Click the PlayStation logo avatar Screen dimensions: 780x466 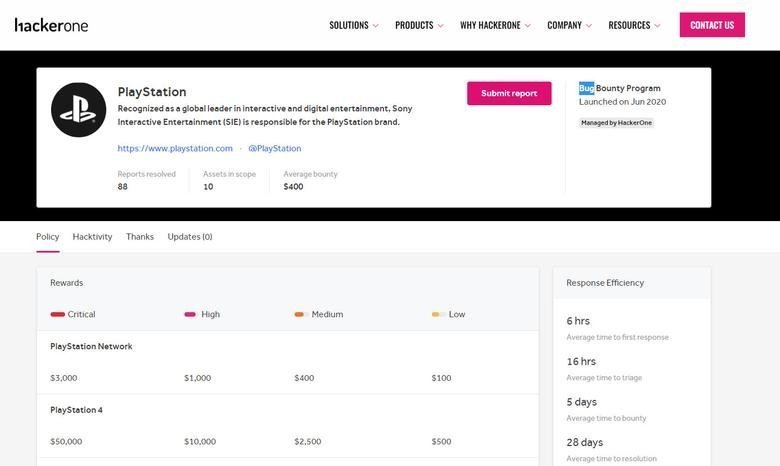pos(78,110)
